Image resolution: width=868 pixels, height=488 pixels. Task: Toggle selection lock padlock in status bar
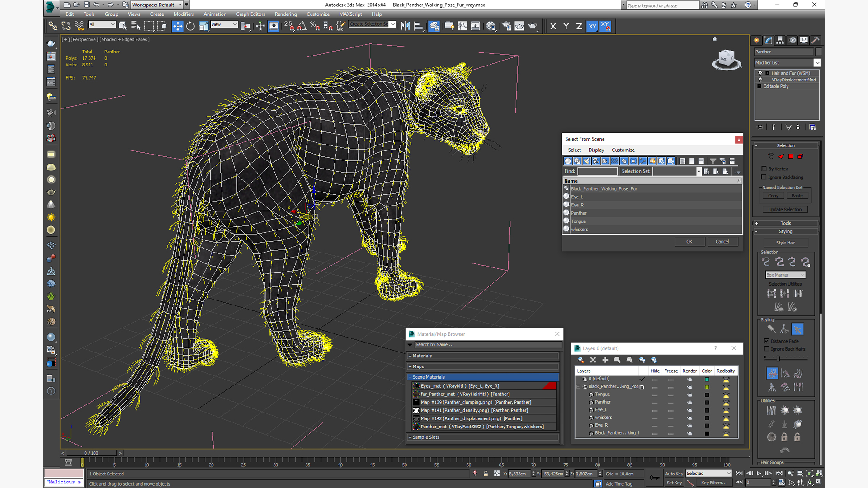coord(486,474)
